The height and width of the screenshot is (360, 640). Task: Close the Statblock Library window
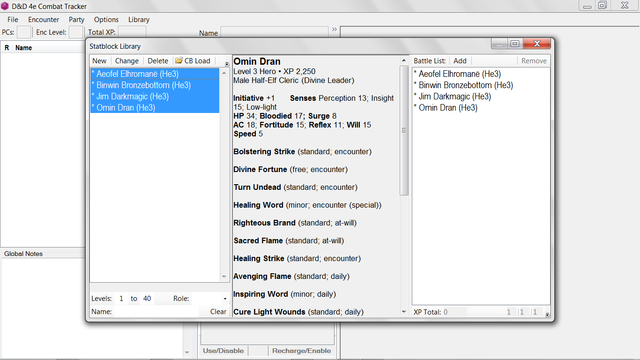click(x=537, y=44)
